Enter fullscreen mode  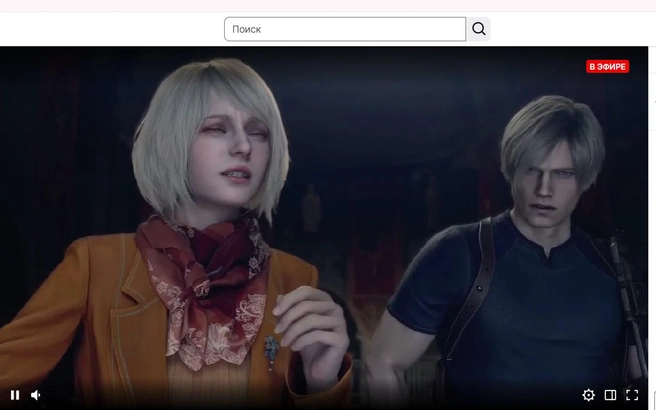coord(632,395)
